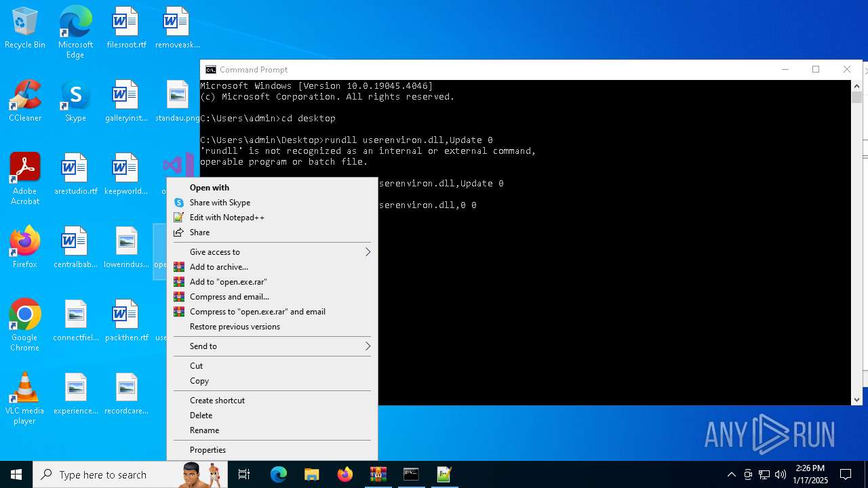Expand the Send to submenu
Screen dimensions: 868x488
pos(272,346)
